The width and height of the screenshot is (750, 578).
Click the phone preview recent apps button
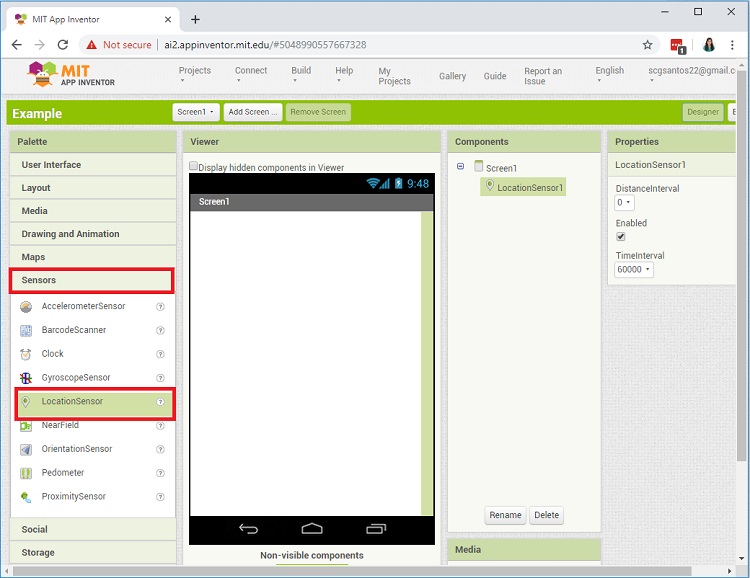click(x=376, y=529)
